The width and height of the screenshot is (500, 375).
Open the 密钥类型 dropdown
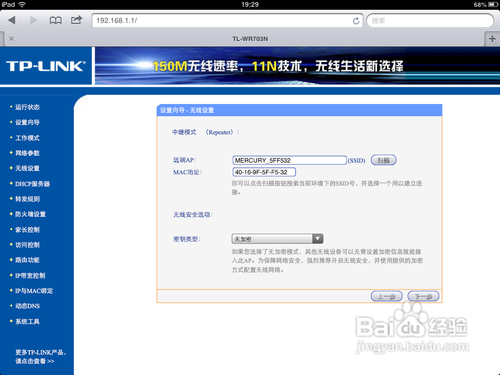pos(277,239)
